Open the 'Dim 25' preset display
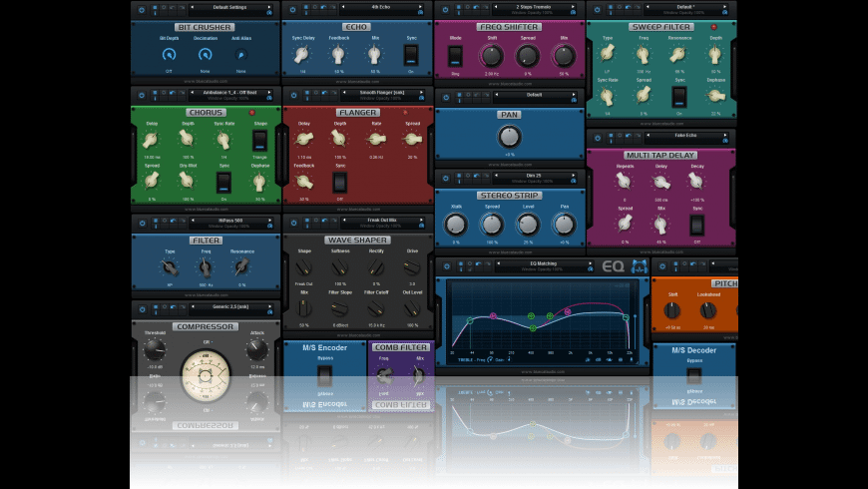 [534, 176]
